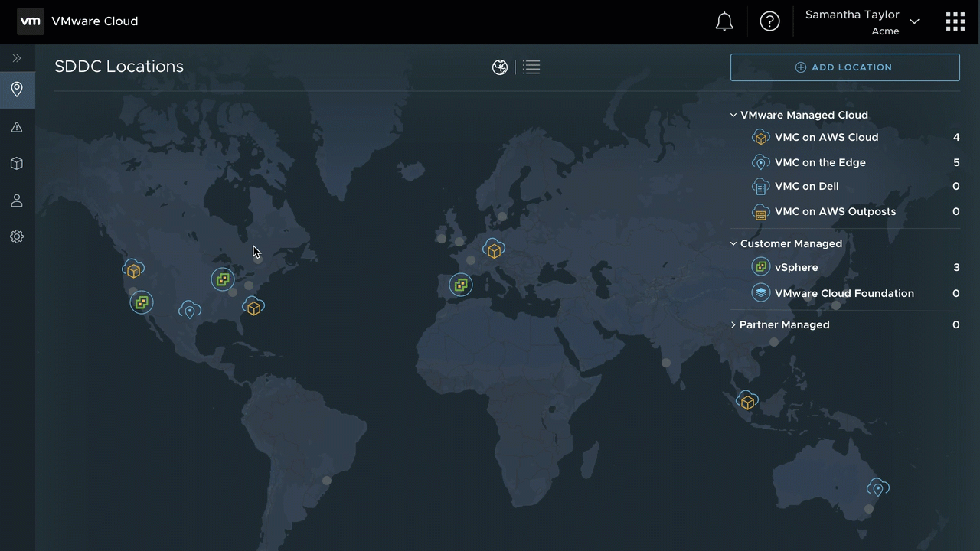Click the AWS cloud marker in southeastern US

[253, 306]
